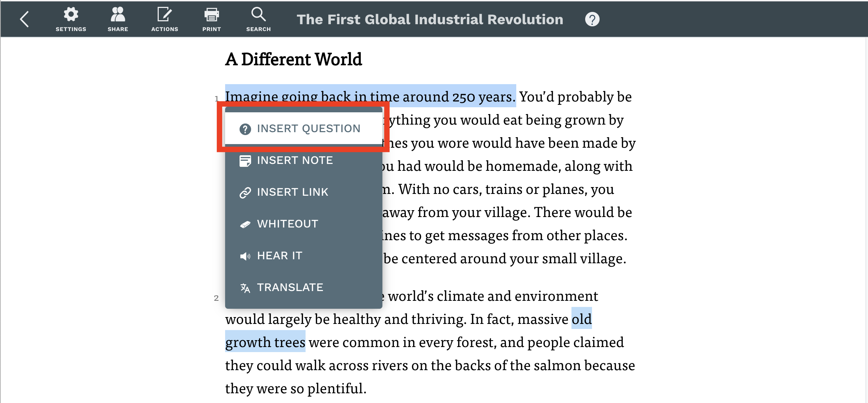This screenshot has width=868, height=403.
Task: Click text away from your village
Action: (456, 212)
